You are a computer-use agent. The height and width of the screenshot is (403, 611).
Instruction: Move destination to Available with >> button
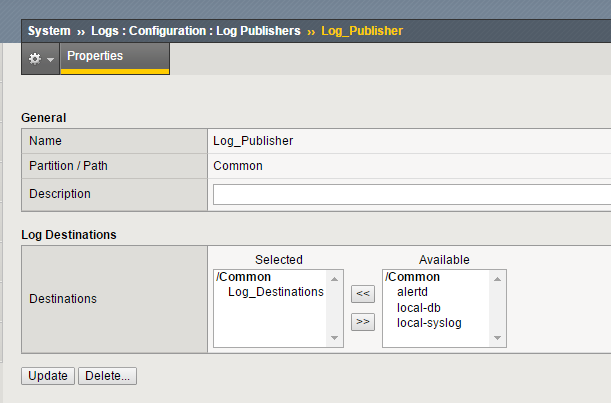coord(363,321)
